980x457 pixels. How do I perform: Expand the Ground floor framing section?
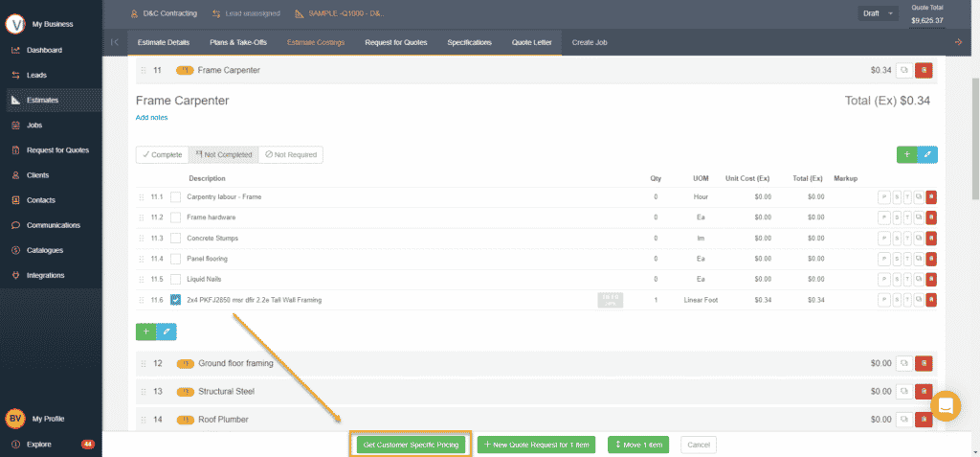[235, 364]
